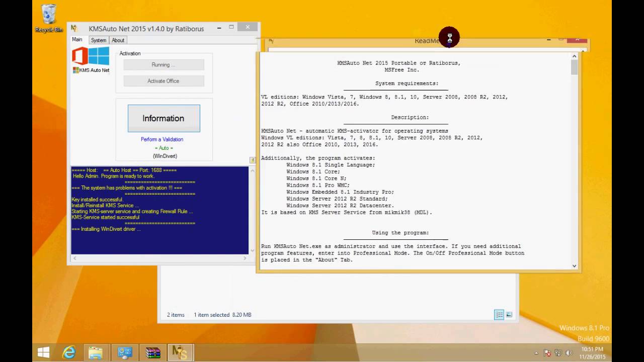Open Action Center flag icon

[548, 353]
